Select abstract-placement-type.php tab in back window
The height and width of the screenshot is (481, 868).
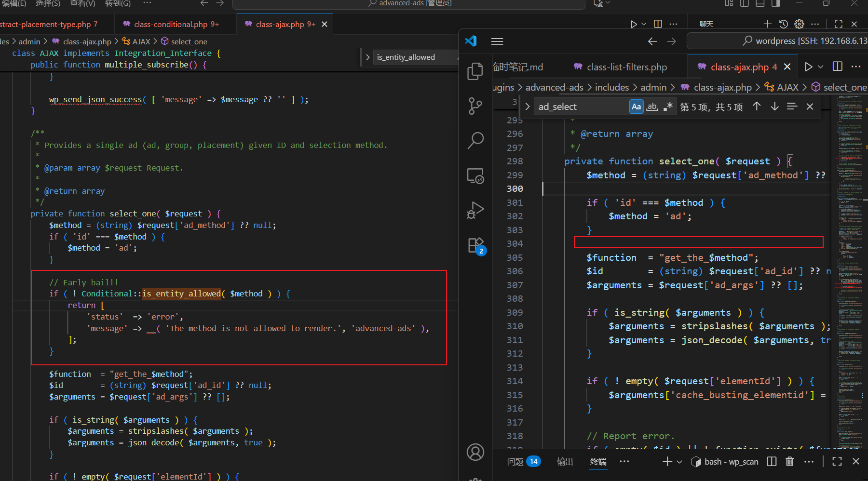click(48, 24)
